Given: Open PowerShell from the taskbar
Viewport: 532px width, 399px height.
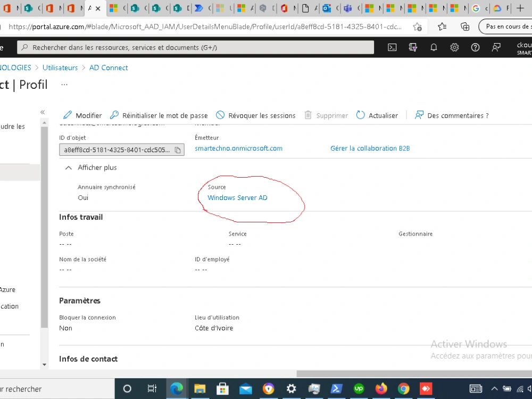Looking at the screenshot, I should [336, 389].
